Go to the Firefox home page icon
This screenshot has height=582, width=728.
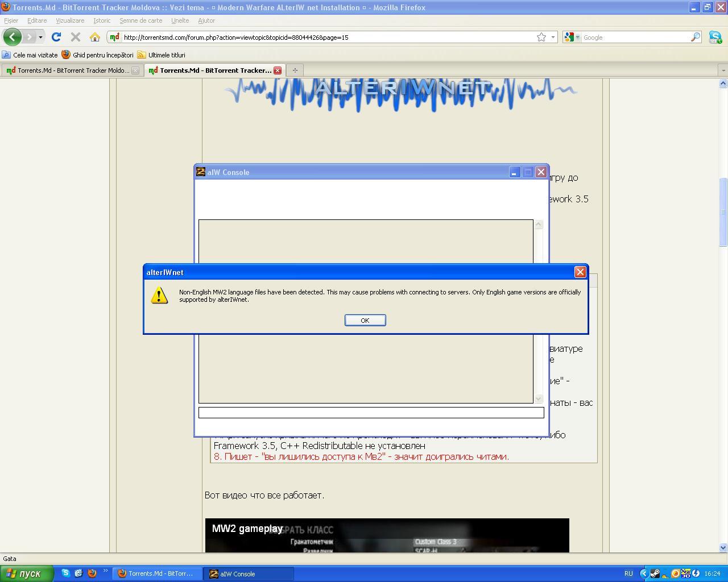pyautogui.click(x=95, y=37)
